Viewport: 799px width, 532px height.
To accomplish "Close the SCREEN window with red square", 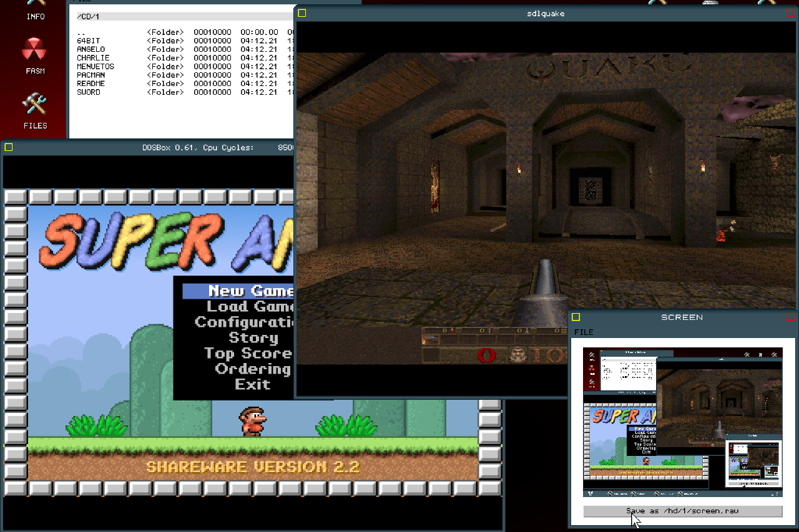I will click(x=791, y=317).
